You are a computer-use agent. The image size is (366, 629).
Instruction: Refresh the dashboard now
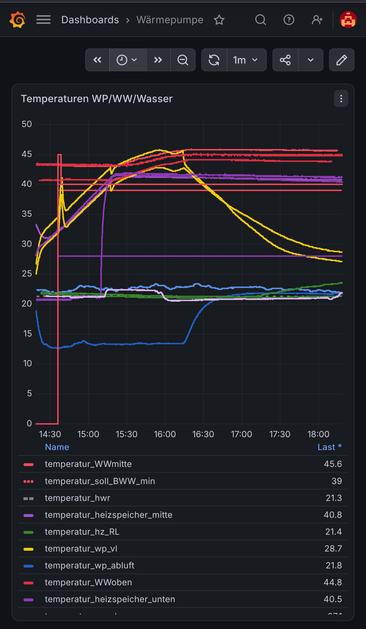pos(214,60)
